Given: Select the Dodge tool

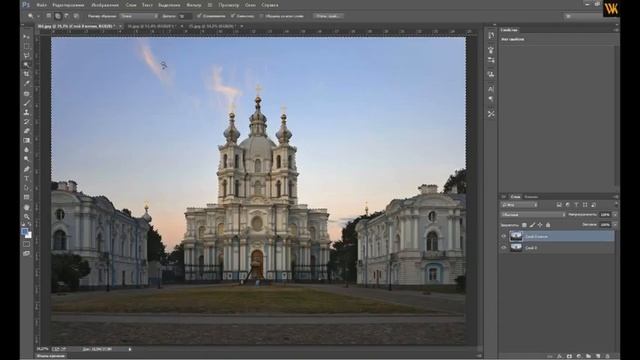Looking at the screenshot, I should (27, 159).
